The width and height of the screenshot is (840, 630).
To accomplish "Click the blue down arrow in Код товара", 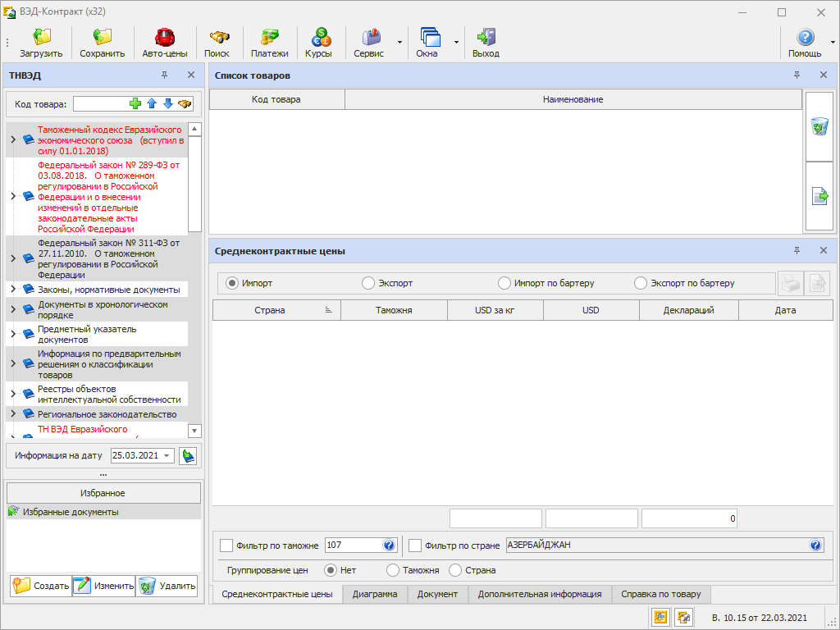I will [167, 104].
